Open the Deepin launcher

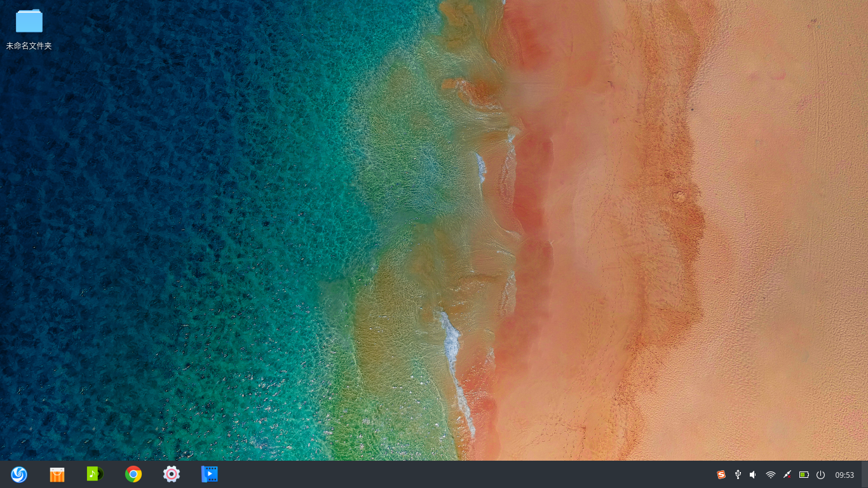click(19, 474)
